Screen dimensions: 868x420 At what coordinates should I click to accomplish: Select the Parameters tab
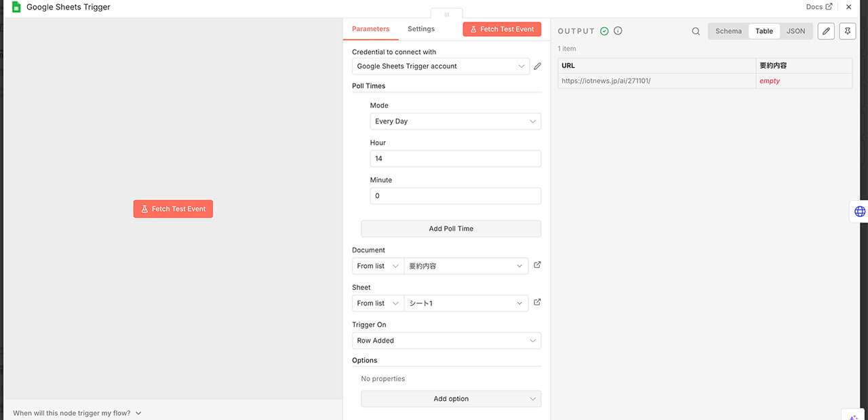tap(370, 29)
